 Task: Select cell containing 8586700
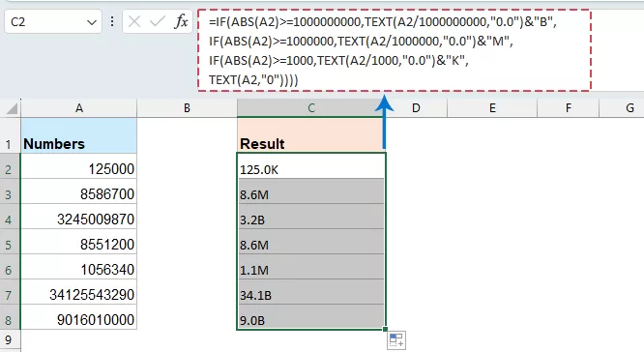click(x=79, y=191)
